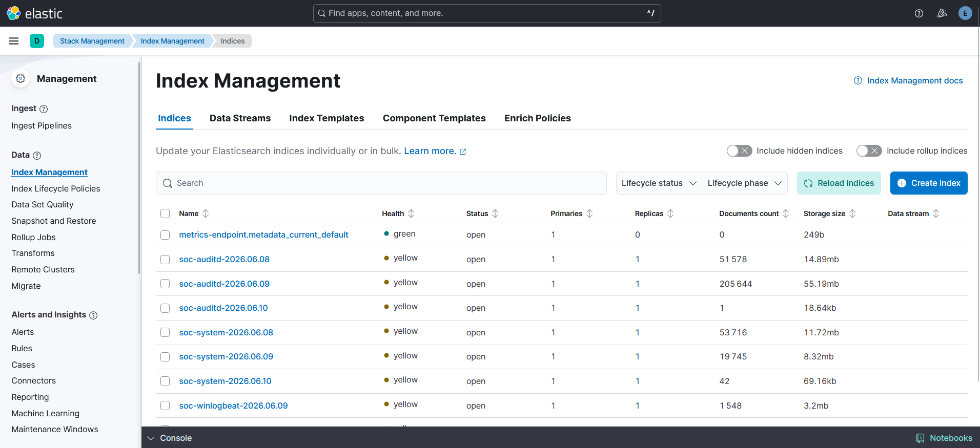
Task: Select the soc-system-2026.06.09 checkbox
Action: point(165,357)
